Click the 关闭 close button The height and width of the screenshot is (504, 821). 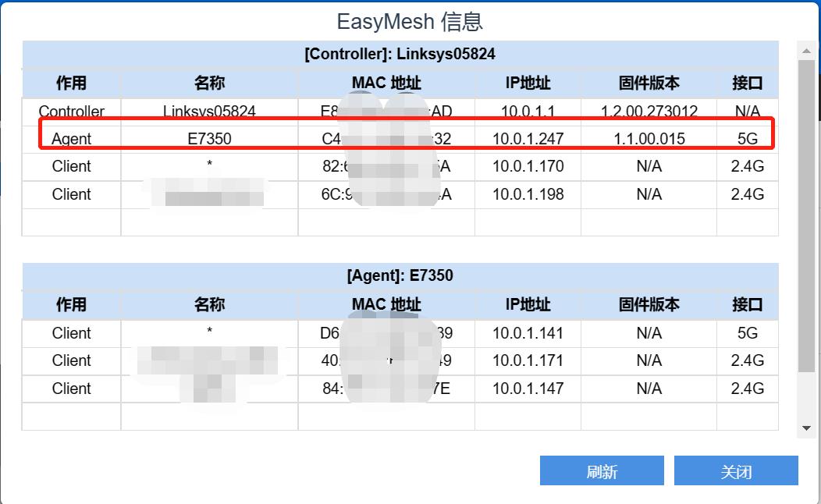pyautogui.click(x=736, y=471)
